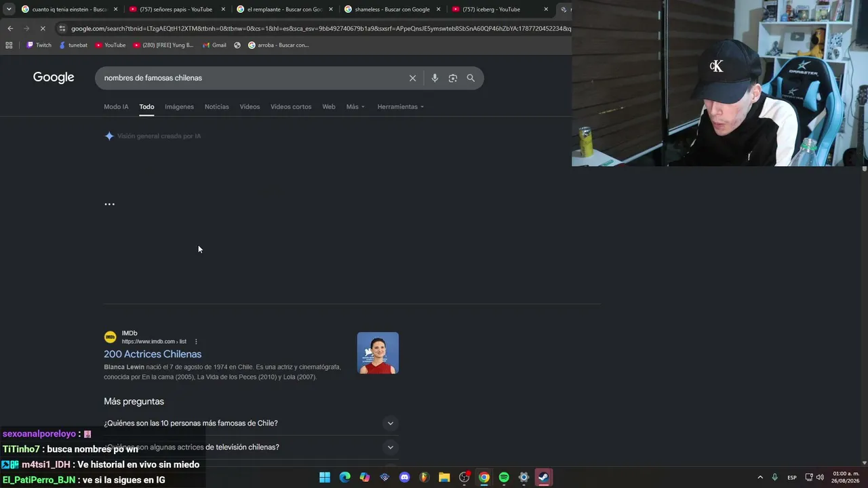868x488 pixels.
Task: Open Spotify from the taskbar
Action: coord(504,477)
